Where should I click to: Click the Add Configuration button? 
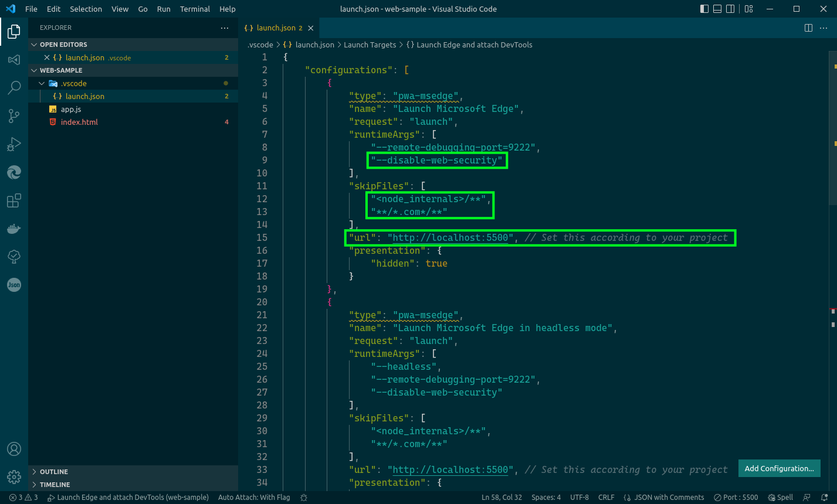pos(779,468)
